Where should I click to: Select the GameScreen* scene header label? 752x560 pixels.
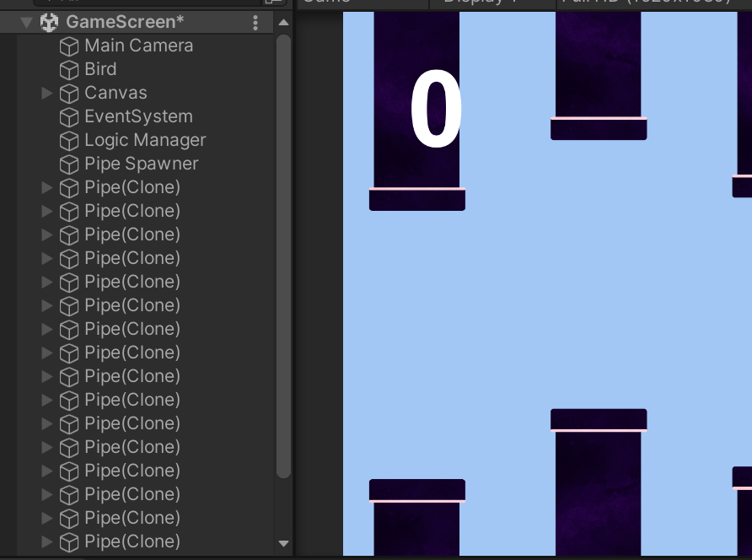125,22
